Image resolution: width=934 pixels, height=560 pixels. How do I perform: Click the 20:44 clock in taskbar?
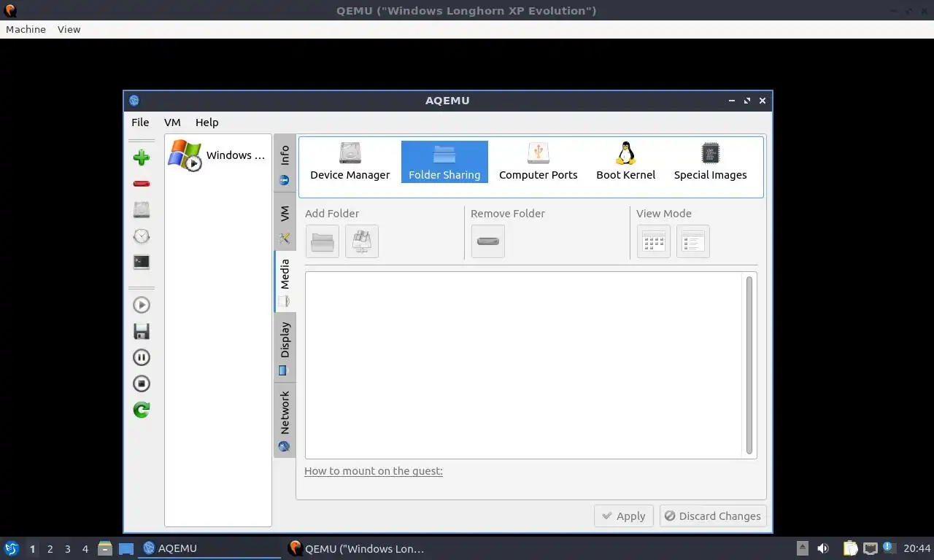tap(917, 548)
